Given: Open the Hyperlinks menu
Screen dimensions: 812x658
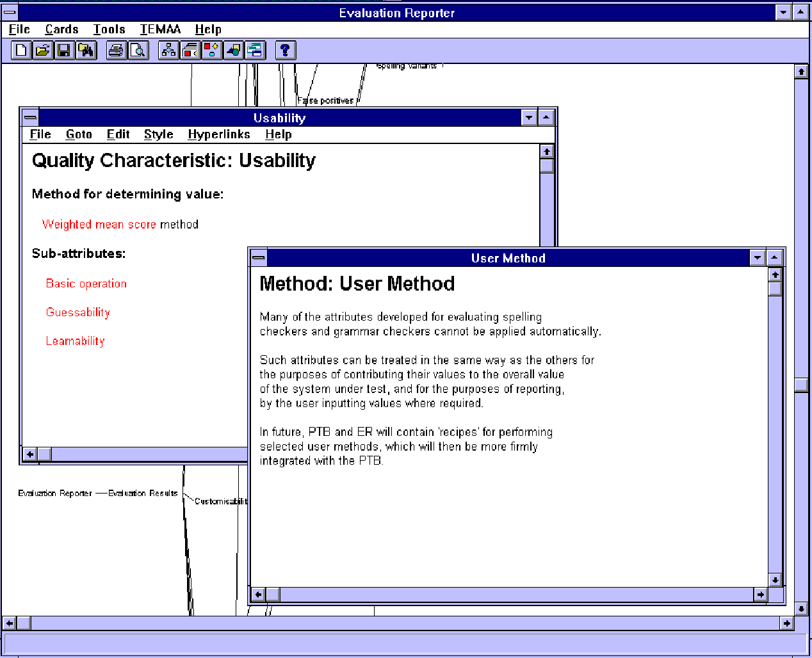Looking at the screenshot, I should tap(219, 134).
